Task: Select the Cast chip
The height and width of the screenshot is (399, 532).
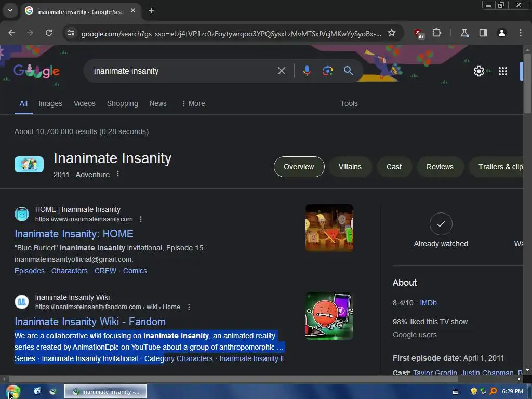Action: coord(394,167)
